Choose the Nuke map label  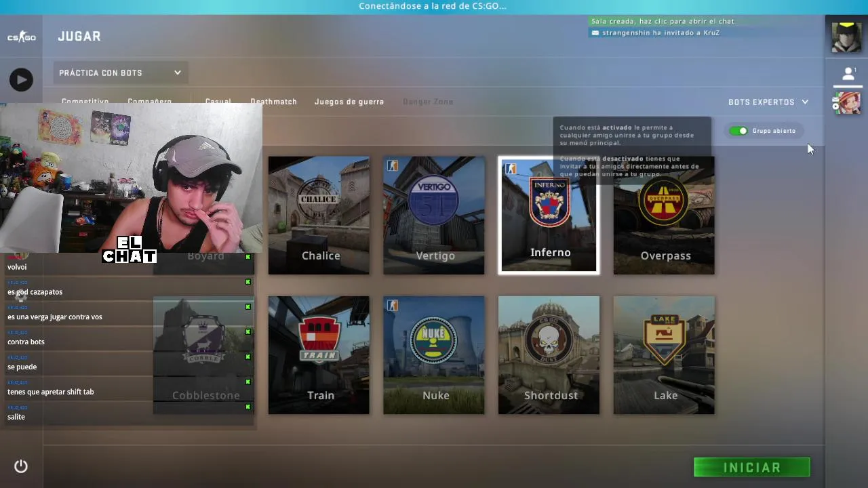[436, 395]
